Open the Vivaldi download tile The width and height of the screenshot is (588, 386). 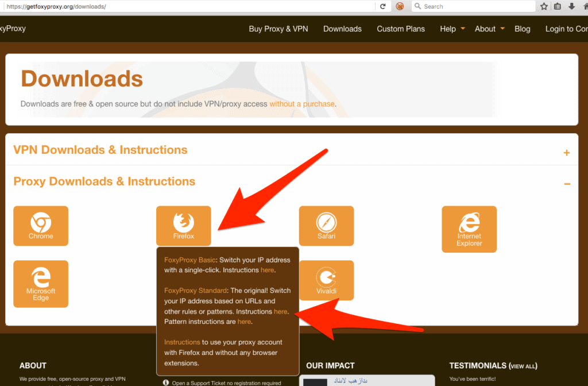click(326, 280)
